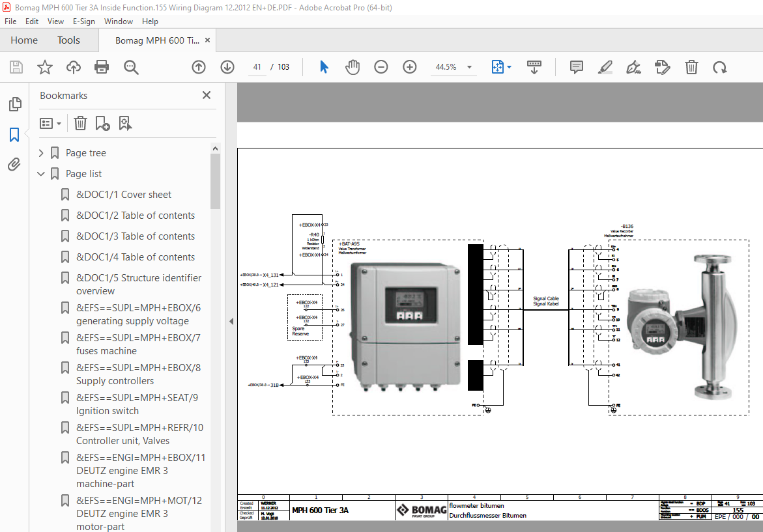This screenshot has height=532, width=763.
Task: Click the Page list bookmark label
Action: click(x=83, y=174)
